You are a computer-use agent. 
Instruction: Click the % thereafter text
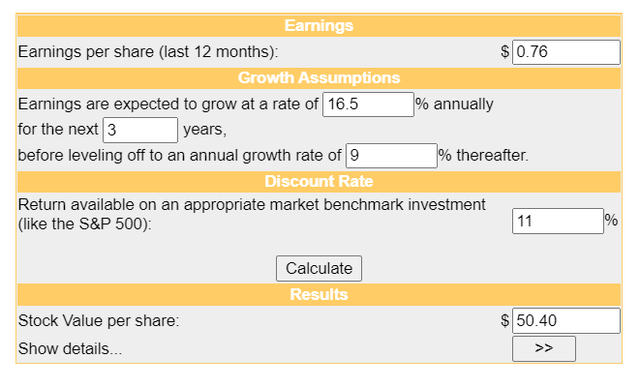coord(483,155)
